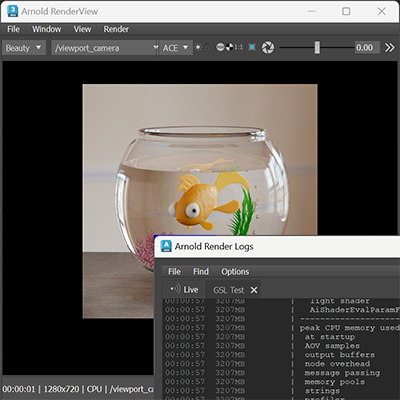Open Options menu in Render Logs

coord(235,272)
